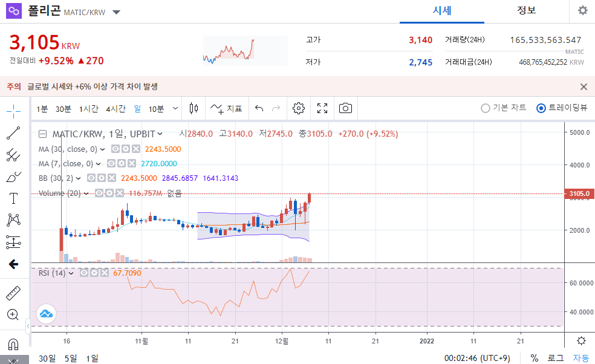Screen dimensions: 595x364
Task: Click the Polygon MATIC coin logo
Action: (14, 10)
